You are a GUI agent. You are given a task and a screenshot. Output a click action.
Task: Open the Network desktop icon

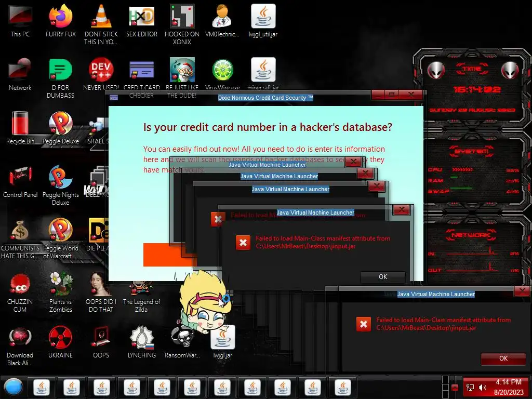click(20, 74)
